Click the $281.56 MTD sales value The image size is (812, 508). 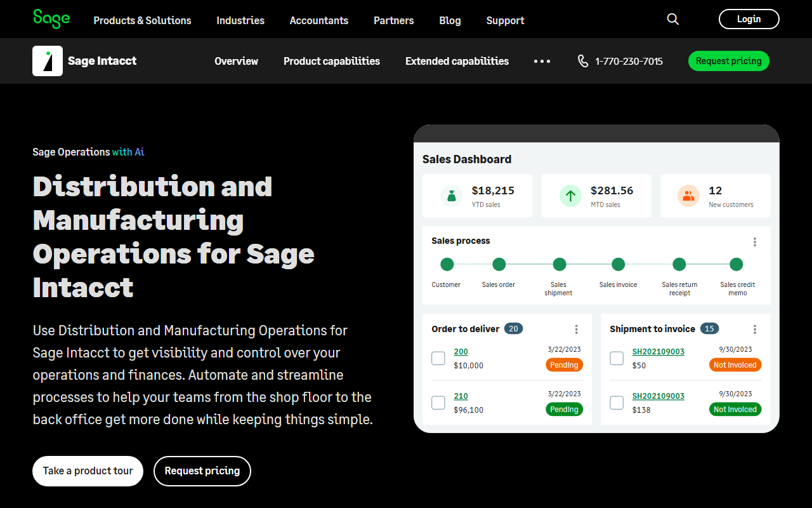[612, 190]
